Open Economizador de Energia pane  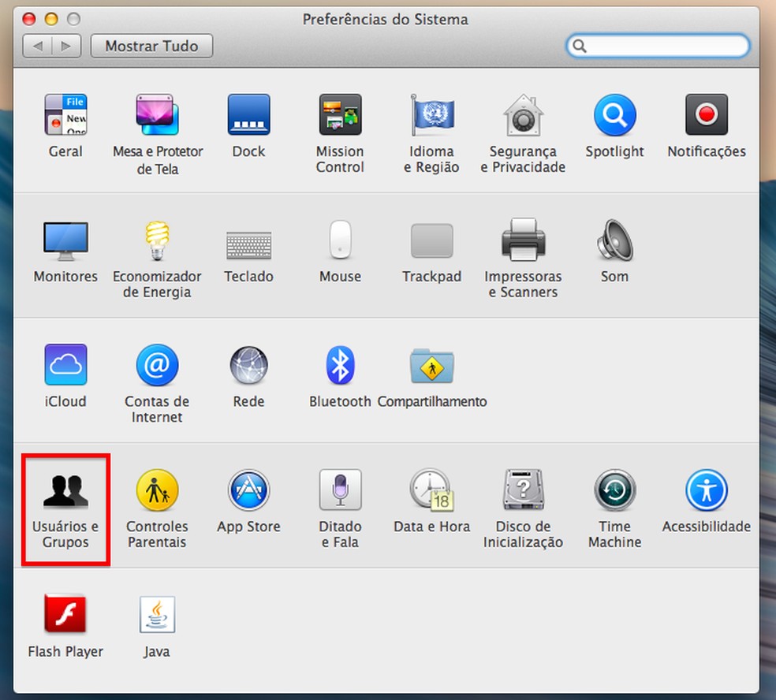(x=158, y=240)
